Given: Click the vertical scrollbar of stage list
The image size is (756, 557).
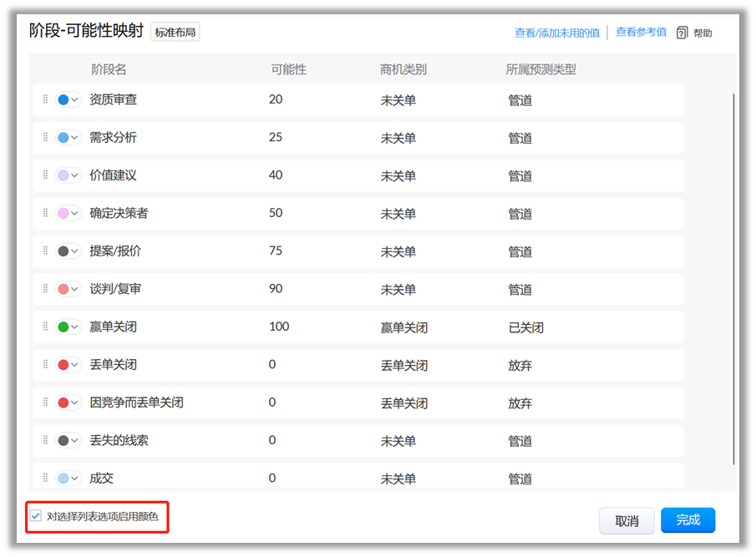Looking at the screenshot, I should (734, 276).
